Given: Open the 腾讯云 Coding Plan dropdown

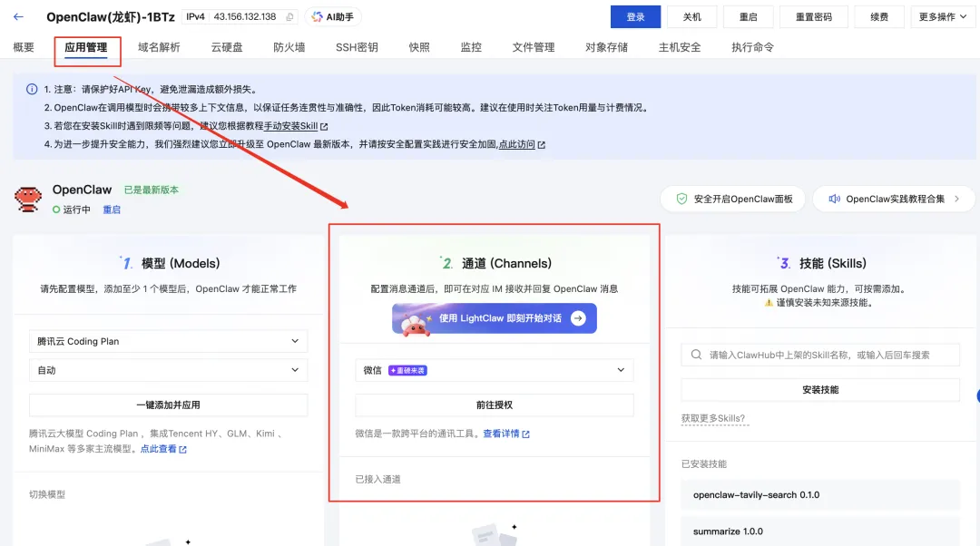Looking at the screenshot, I should click(x=168, y=341).
